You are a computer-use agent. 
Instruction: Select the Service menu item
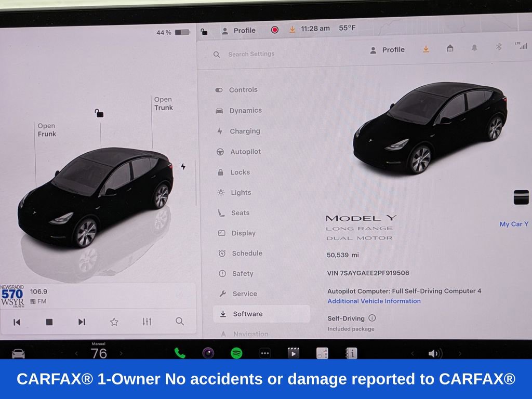238,294
